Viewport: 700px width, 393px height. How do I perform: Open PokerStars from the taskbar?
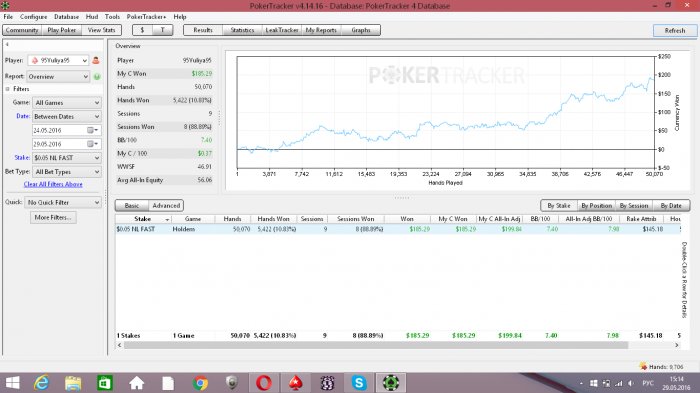pyautogui.click(x=295, y=383)
